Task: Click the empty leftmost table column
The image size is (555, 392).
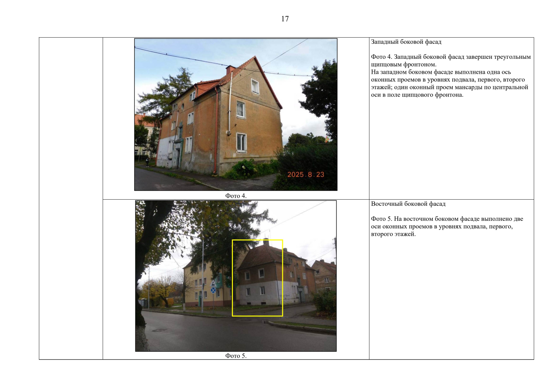Action: [x=71, y=198]
